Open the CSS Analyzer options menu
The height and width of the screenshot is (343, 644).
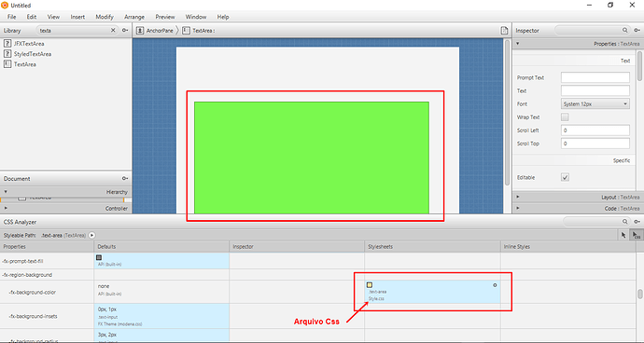click(637, 222)
